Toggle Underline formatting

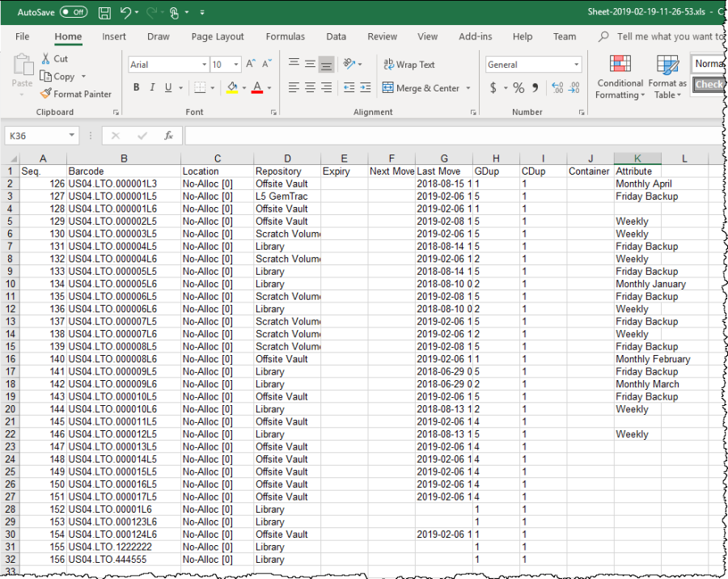coord(168,87)
